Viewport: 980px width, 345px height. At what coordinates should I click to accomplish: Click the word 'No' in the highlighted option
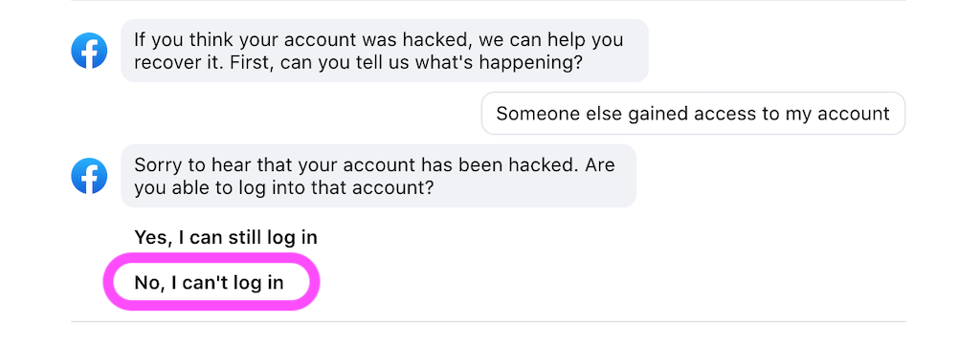pyautogui.click(x=148, y=283)
